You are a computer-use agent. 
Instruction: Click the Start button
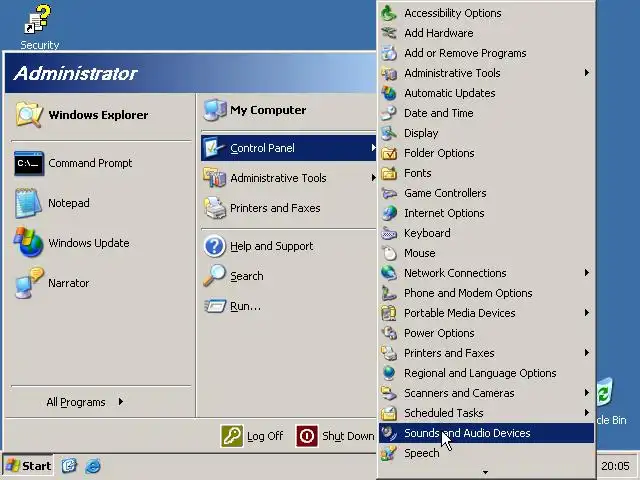pyautogui.click(x=28, y=466)
